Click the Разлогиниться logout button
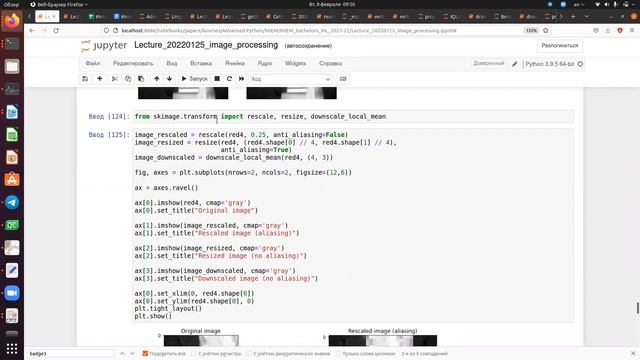This screenshot has width=640, height=360. point(560,45)
